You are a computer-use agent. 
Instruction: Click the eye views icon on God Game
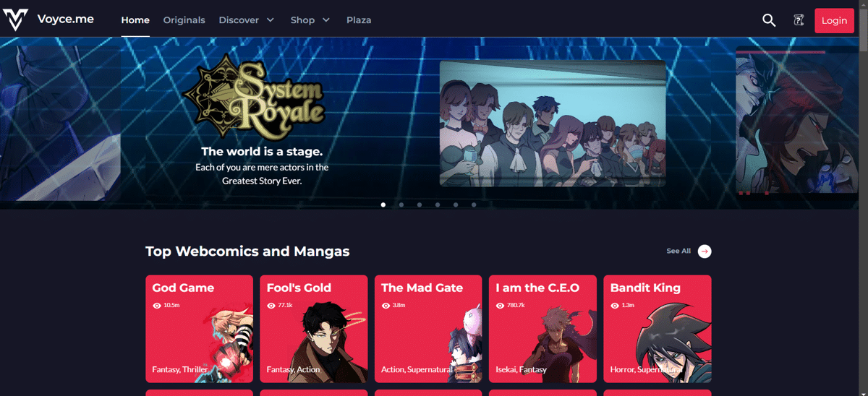157,306
